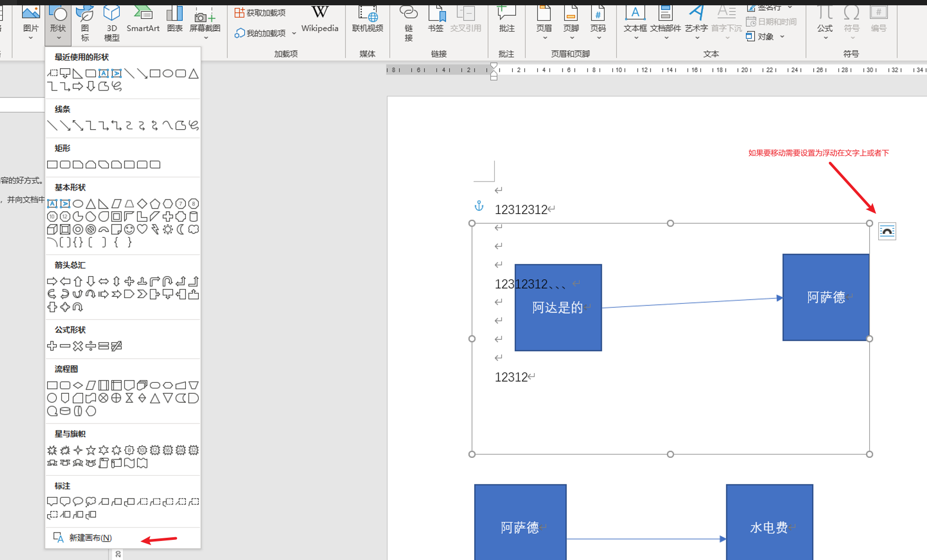
Task: Select the cloud shape in basic shapes
Action: click(x=193, y=229)
